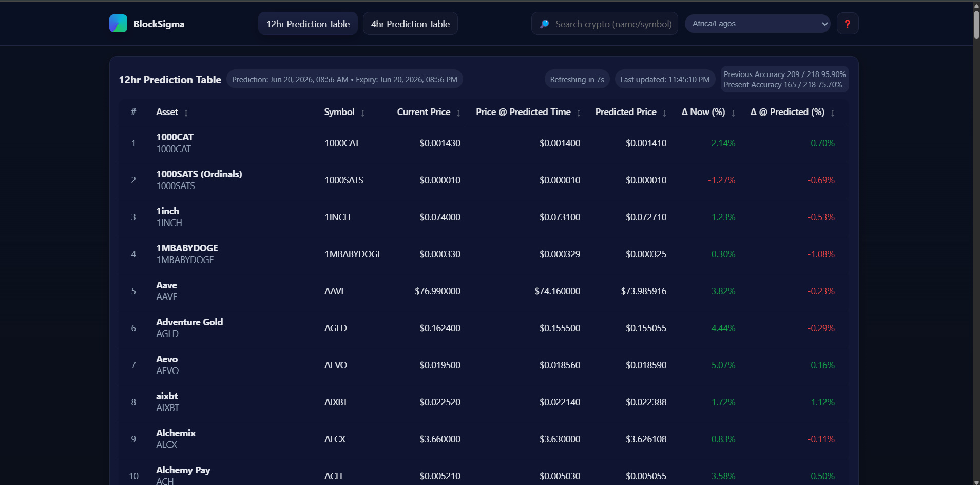The width and height of the screenshot is (980, 485).
Task: Click price at predicted time $0.018560
Action: coord(560,365)
